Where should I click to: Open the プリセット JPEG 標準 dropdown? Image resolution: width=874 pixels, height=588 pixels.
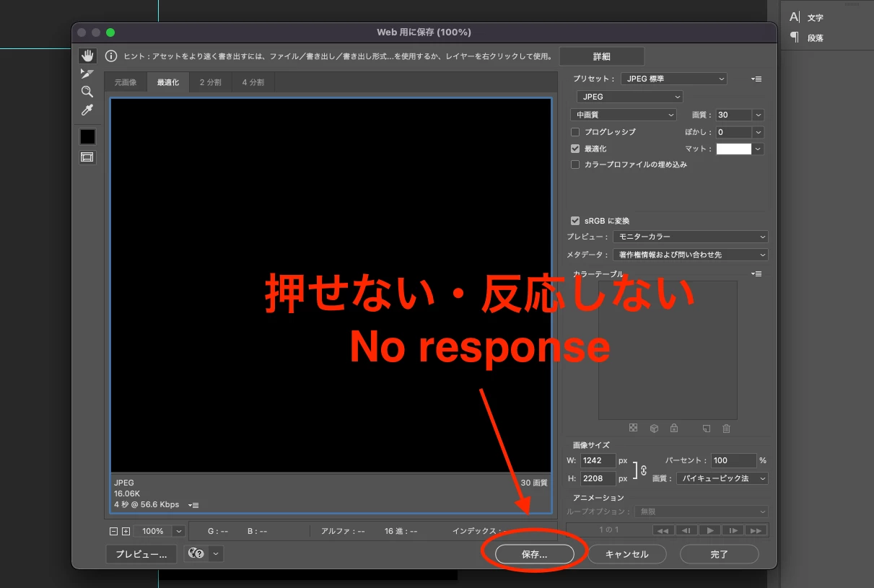coord(673,79)
